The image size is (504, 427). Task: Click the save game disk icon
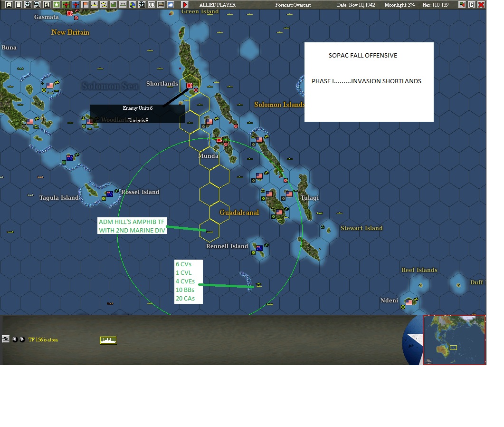(9, 4)
